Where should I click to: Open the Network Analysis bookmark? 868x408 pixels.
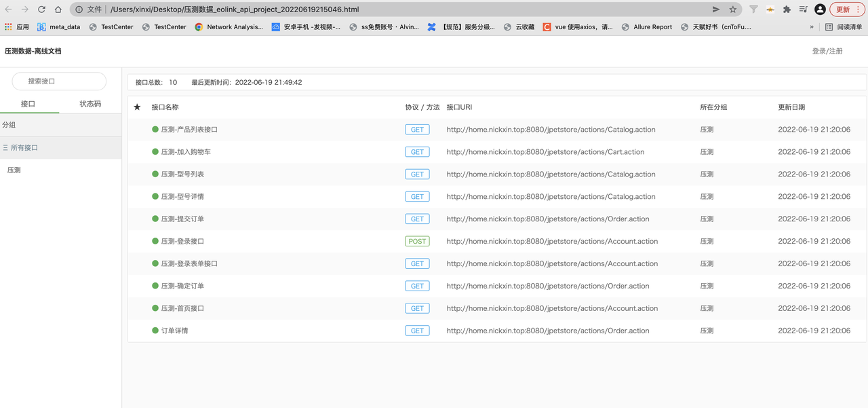tap(229, 27)
